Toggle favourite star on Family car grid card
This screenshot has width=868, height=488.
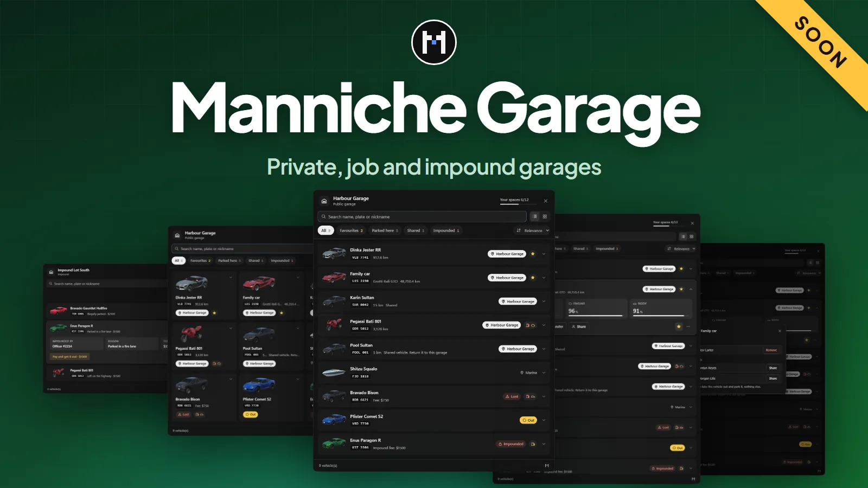point(282,313)
